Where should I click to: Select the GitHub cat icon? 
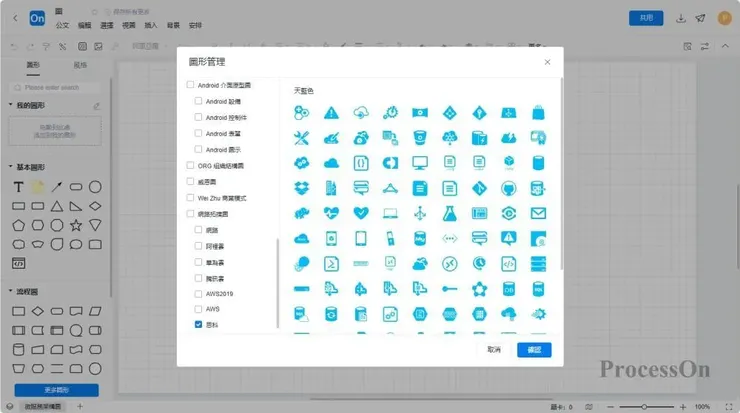(509, 188)
